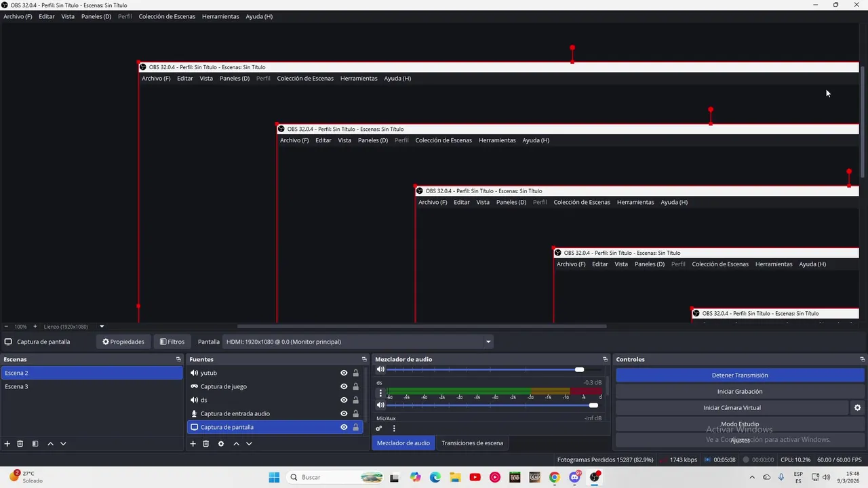
Task: Open the Paneles menu
Action: [x=96, y=16]
